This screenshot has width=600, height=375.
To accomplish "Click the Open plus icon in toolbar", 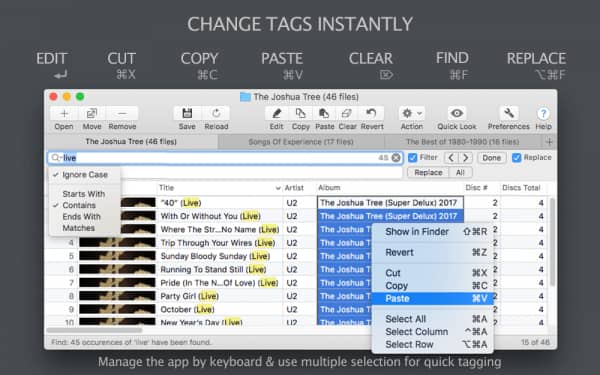I will (x=64, y=113).
